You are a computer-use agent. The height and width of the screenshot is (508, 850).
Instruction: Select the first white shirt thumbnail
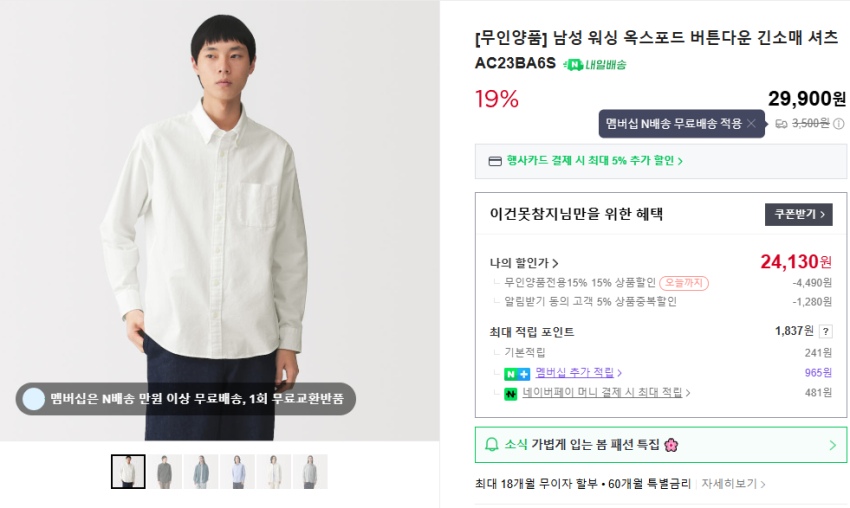(x=128, y=471)
